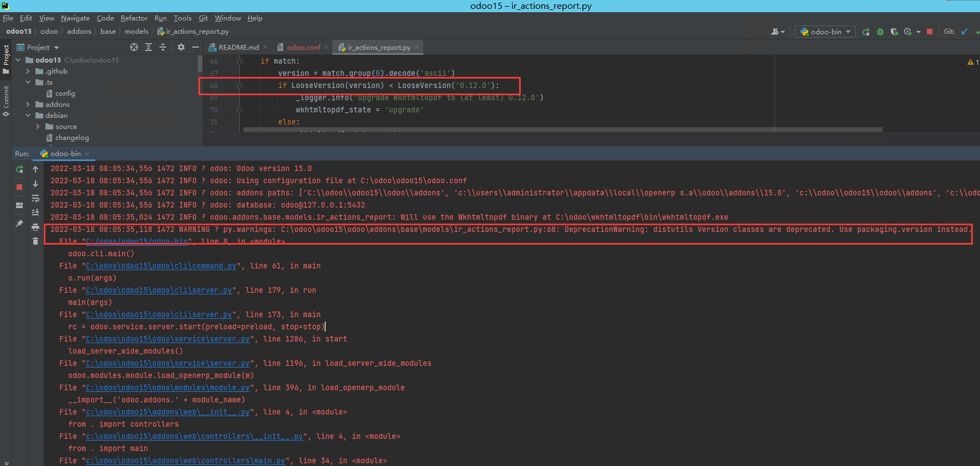Clear console output with trash icon
This screenshot has width=980, height=466.
(35, 241)
